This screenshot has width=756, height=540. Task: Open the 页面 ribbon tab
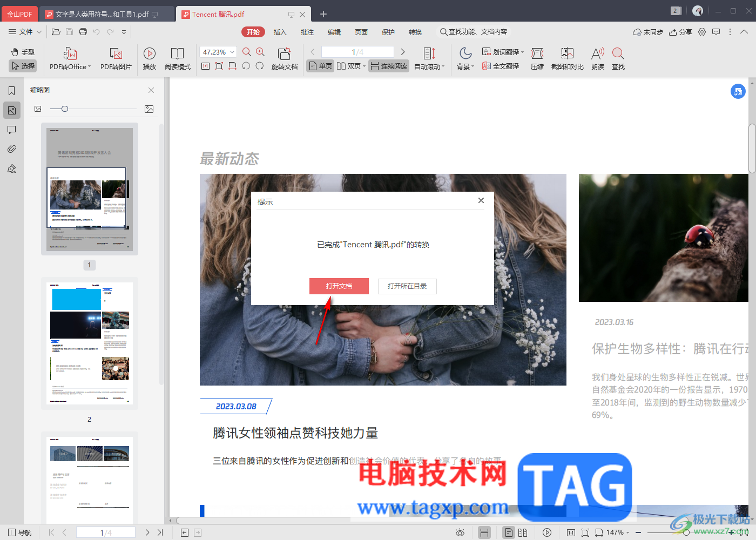click(361, 32)
